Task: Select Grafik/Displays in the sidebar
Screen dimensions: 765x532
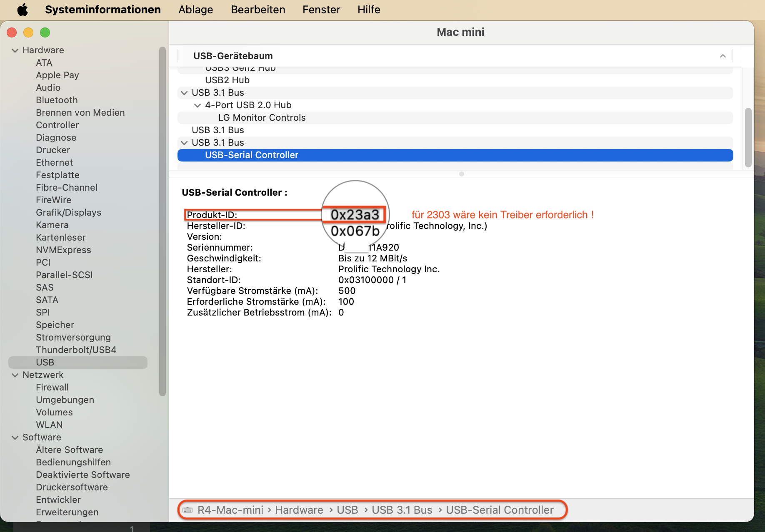Action: pos(69,212)
